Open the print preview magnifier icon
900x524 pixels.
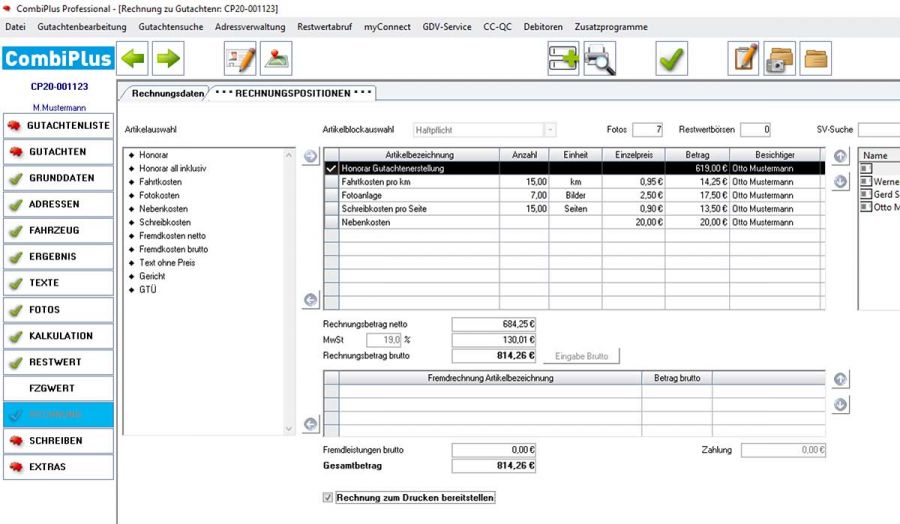pos(600,59)
